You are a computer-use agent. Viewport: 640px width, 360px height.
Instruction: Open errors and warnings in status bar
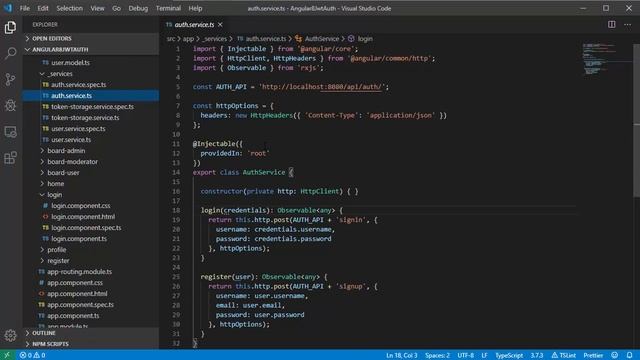click(33, 355)
